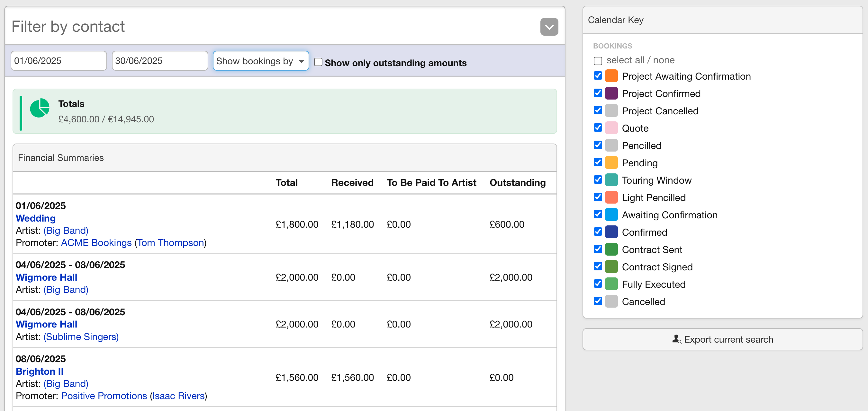Uncheck Project Awaiting Confirmation checkbox
Image resolution: width=868 pixels, height=411 pixels.
point(598,76)
